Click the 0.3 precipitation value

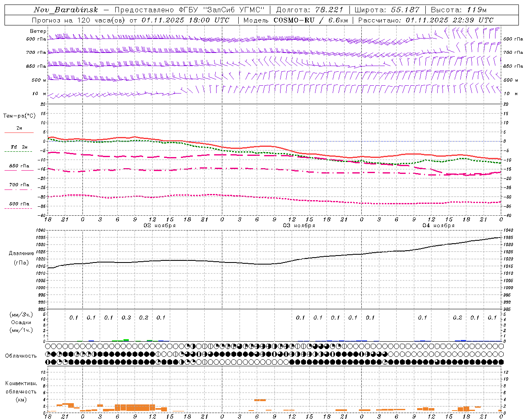tap(126, 317)
